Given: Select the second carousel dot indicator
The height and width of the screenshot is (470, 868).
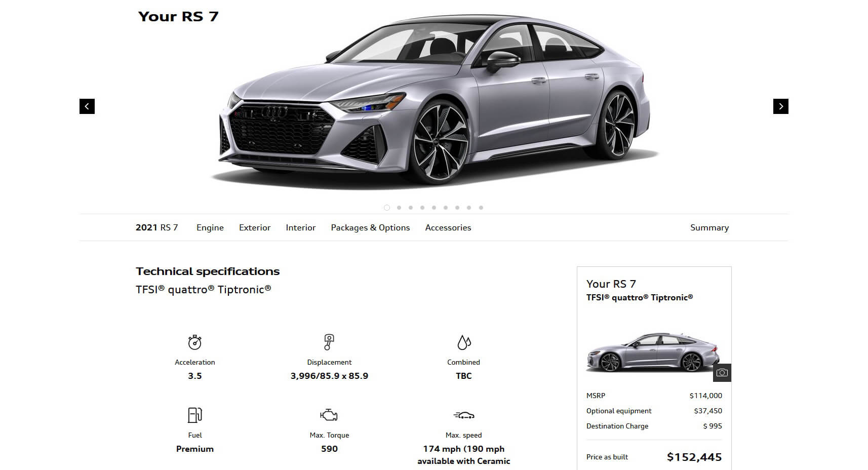Looking at the screenshot, I should point(399,208).
